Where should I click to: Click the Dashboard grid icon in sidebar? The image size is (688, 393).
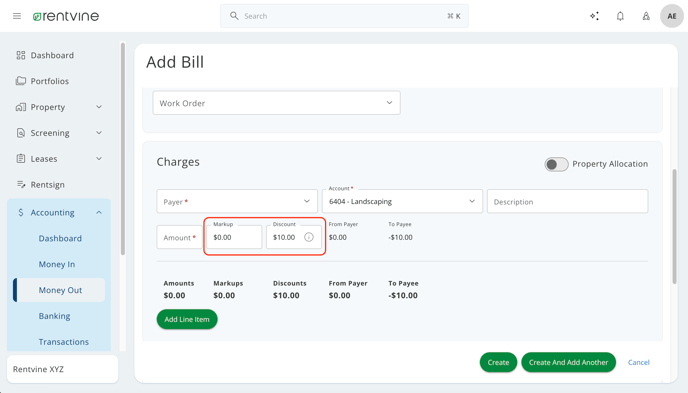21,55
